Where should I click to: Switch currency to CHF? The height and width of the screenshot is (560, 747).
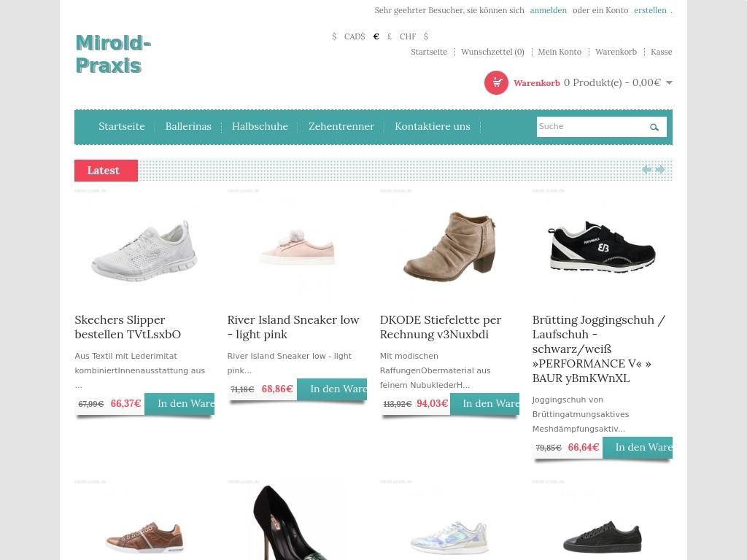pos(408,36)
